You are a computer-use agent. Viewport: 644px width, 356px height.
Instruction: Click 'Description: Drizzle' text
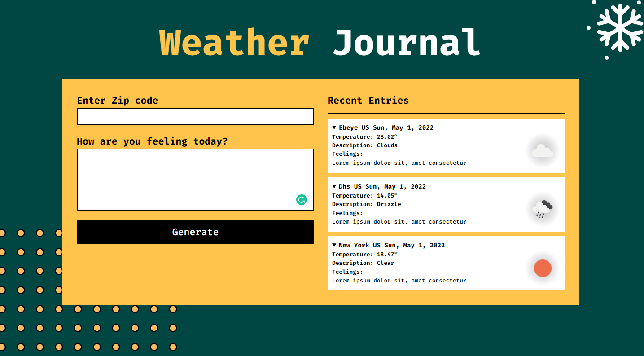point(367,204)
